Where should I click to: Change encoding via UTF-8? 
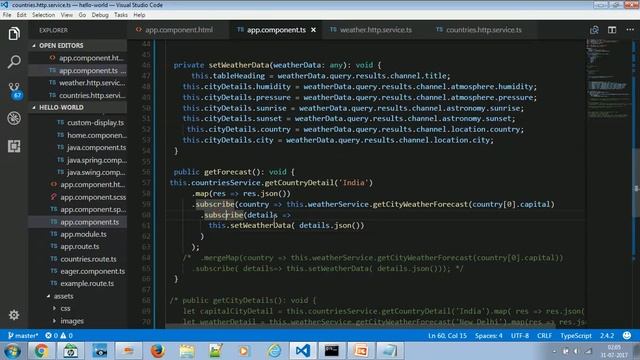[x=520, y=336]
